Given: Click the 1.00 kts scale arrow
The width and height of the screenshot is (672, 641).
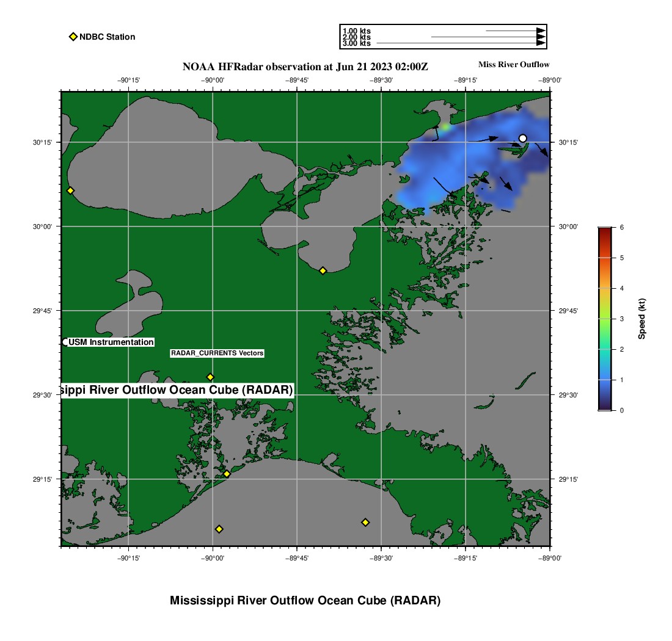Looking at the screenshot, I should pos(515,31).
